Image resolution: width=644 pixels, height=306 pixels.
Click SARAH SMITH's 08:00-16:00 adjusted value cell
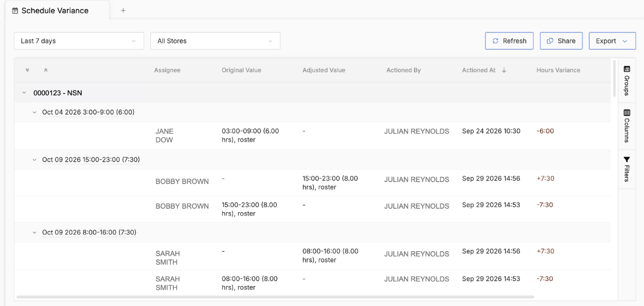point(330,256)
